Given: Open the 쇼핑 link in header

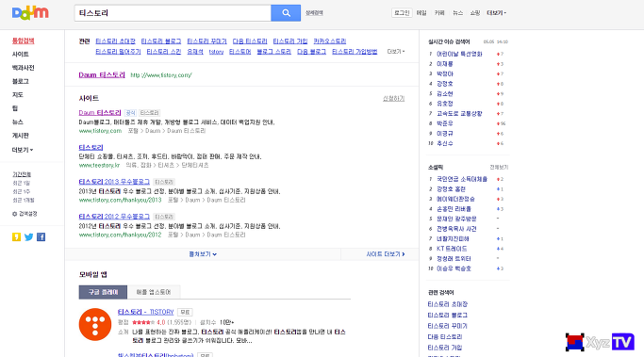Looking at the screenshot, I should [475, 13].
